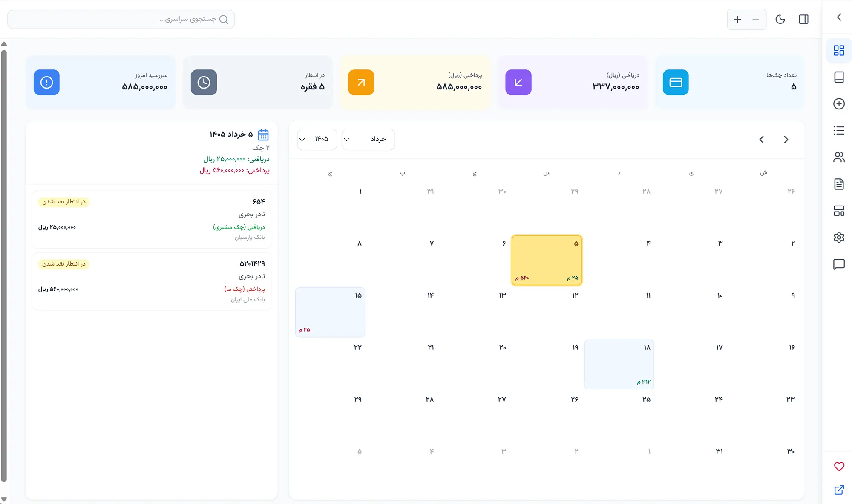Screen dimensions: 852x504
Task: Click the heart icon in sidebar
Action: click(839, 467)
